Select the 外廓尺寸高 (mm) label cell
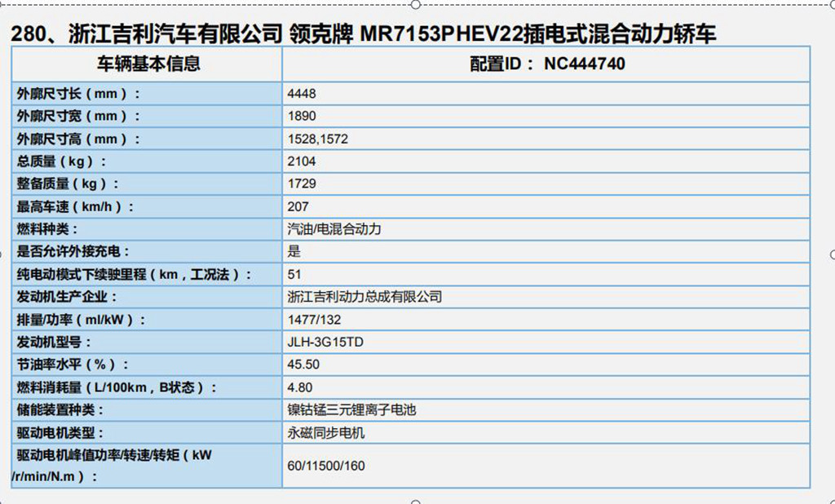Screen dimensions: 835x504 pyautogui.click(x=147, y=139)
